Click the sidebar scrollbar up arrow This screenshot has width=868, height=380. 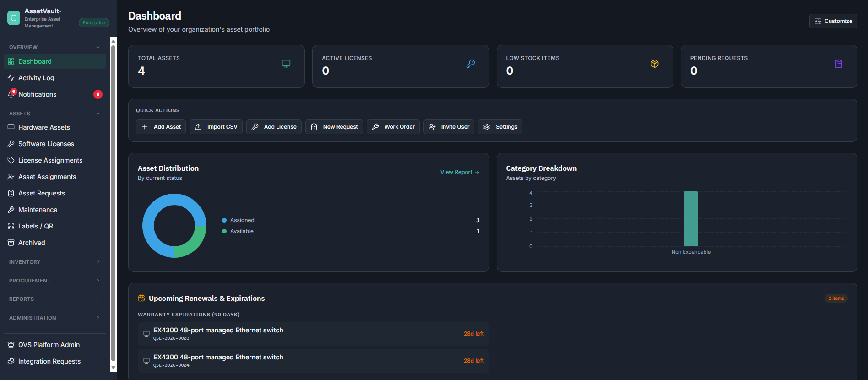coord(114,41)
